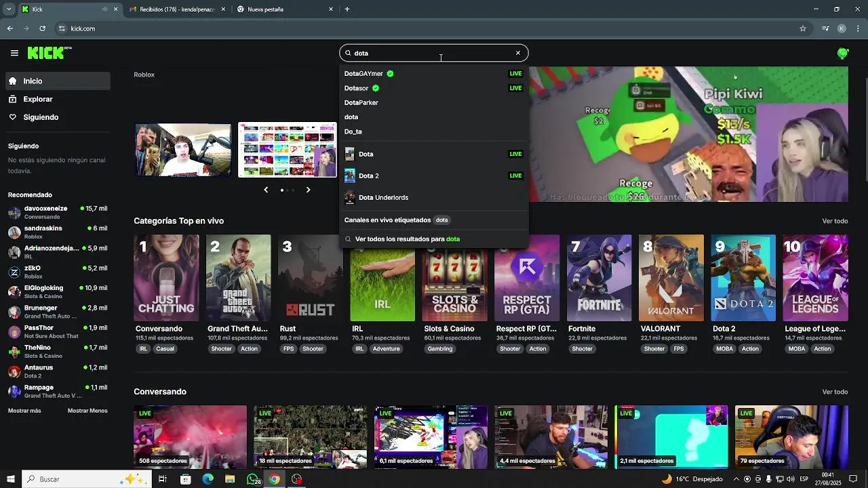Open the Rust category card
This screenshot has height=488, width=868.
[311, 278]
